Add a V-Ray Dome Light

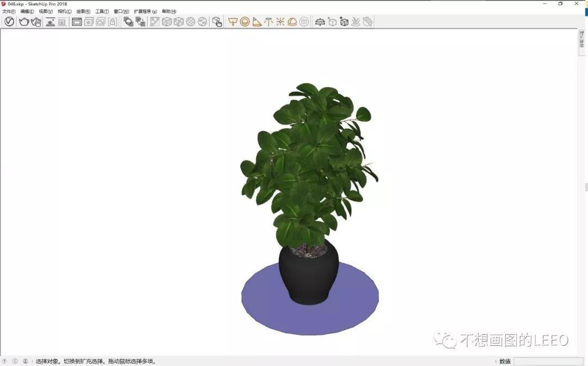(x=292, y=22)
